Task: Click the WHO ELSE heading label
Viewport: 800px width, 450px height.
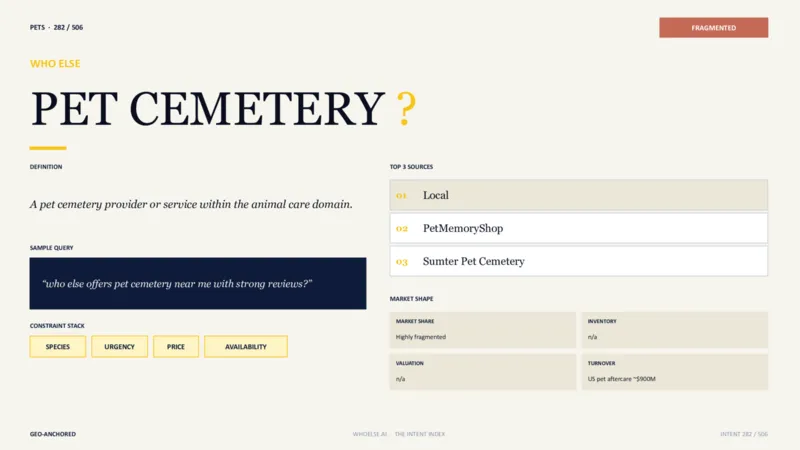Action: click(55, 64)
